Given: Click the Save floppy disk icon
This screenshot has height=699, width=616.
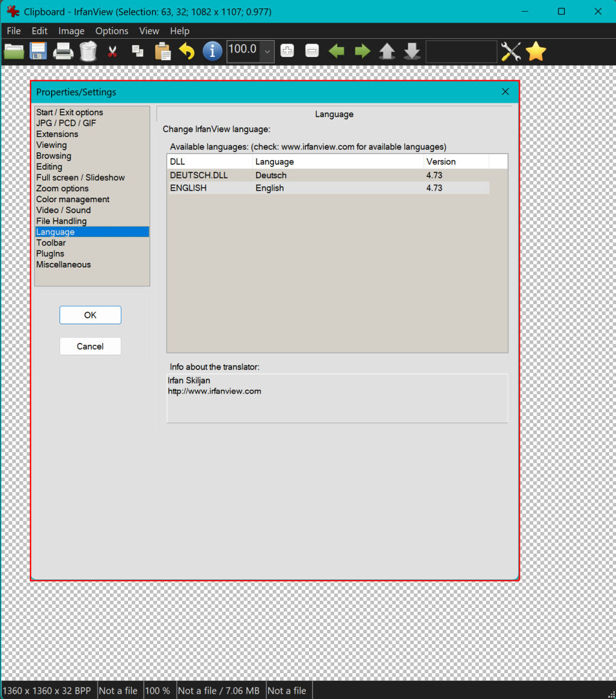Looking at the screenshot, I should tap(38, 51).
